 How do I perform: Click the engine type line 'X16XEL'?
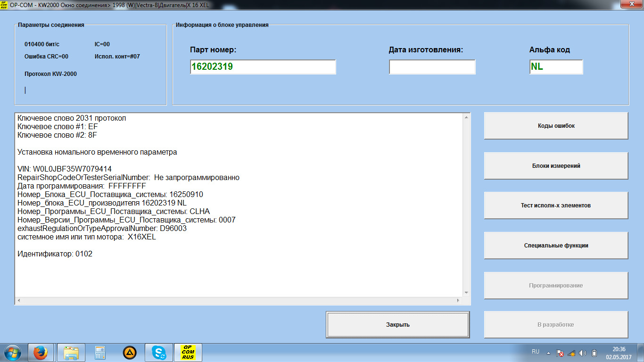pos(87,237)
